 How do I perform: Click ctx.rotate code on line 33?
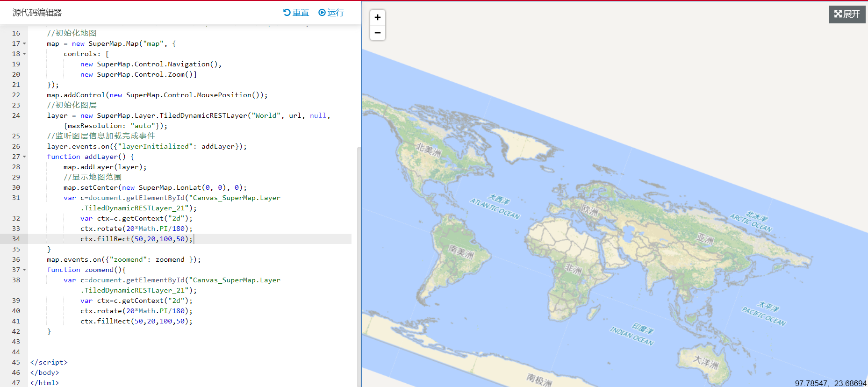point(136,229)
